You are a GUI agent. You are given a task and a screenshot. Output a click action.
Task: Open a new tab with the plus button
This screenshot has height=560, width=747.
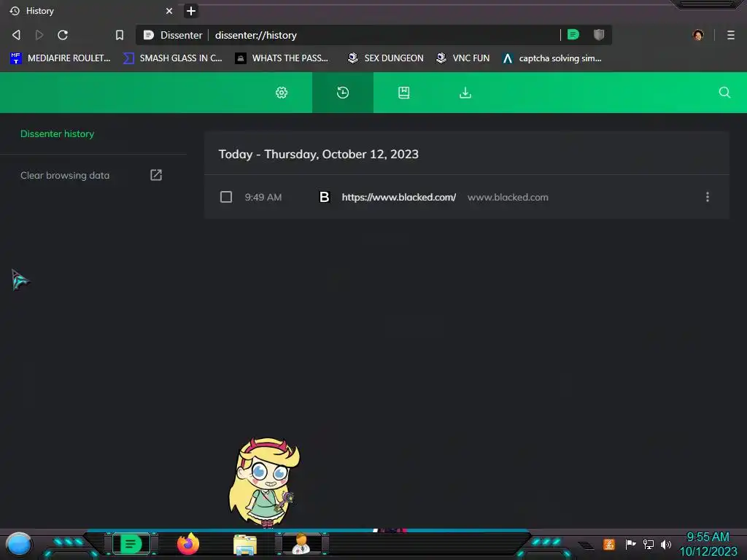(x=191, y=10)
